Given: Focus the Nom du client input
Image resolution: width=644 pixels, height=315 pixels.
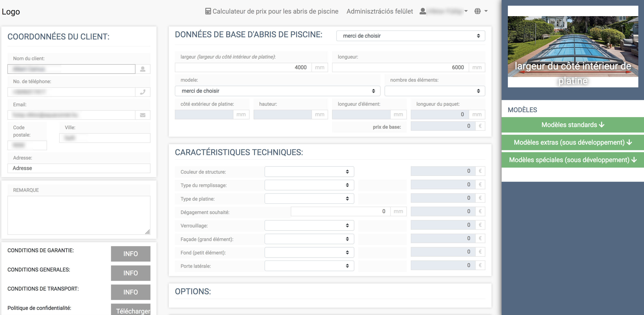Looking at the screenshot, I should tap(71, 69).
